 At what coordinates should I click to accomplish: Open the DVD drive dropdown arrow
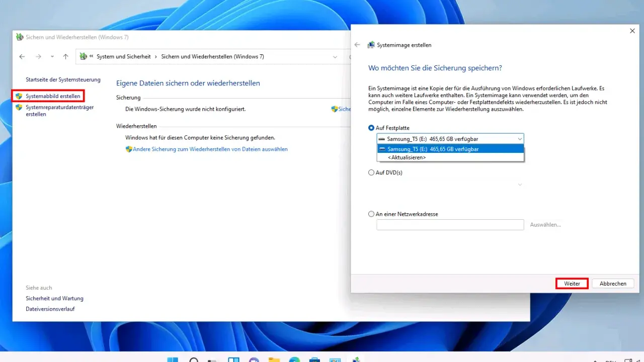click(520, 185)
